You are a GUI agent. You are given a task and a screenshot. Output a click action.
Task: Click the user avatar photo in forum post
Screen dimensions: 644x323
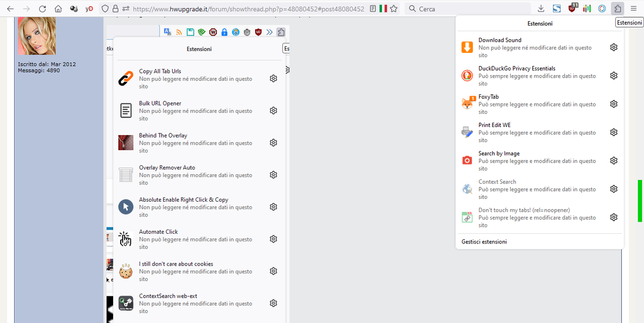(x=37, y=36)
